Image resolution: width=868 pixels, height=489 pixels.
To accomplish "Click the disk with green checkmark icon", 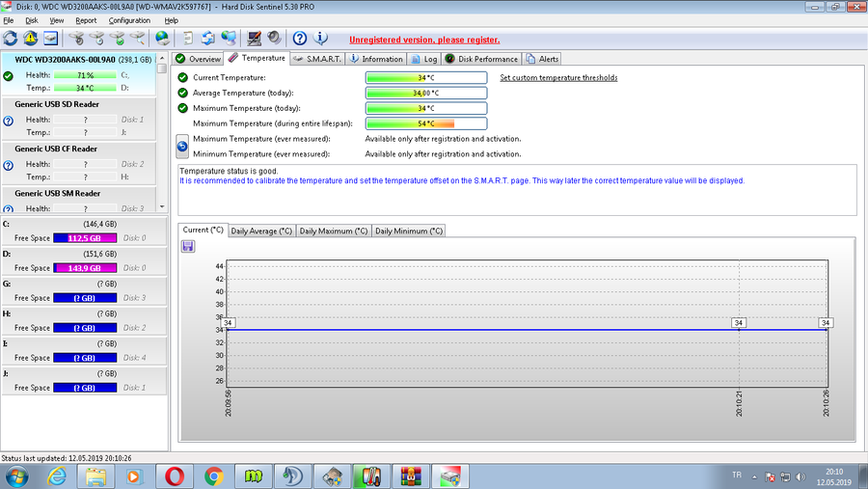I will coord(118,39).
